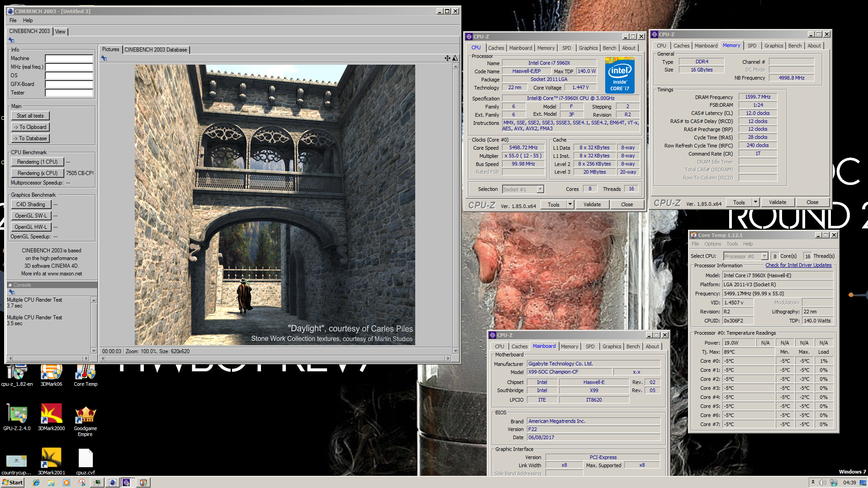This screenshot has width=868, height=488.
Task: Open the Caches tab in CPU-Z CPU window
Action: point(496,48)
